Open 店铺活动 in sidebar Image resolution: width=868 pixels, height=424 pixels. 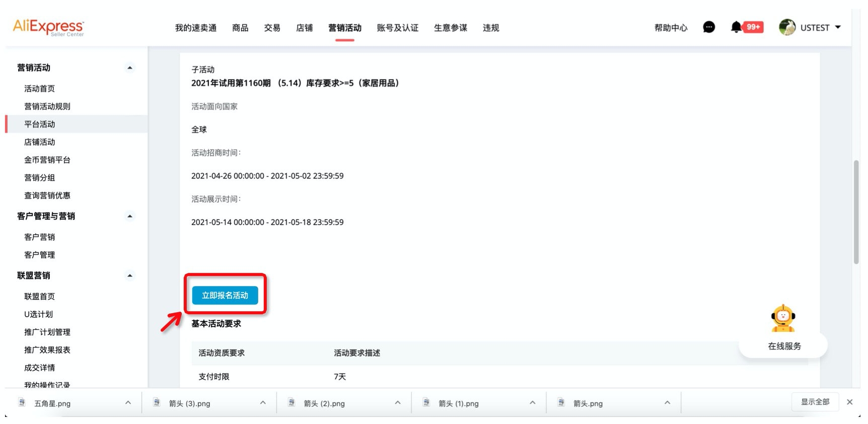point(40,142)
